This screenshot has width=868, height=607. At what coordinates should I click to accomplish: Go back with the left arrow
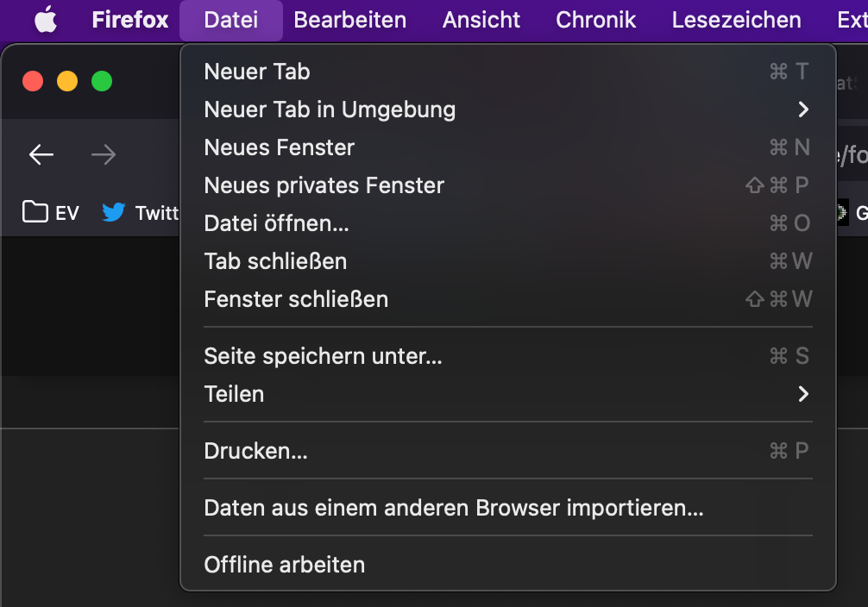pos(41,154)
